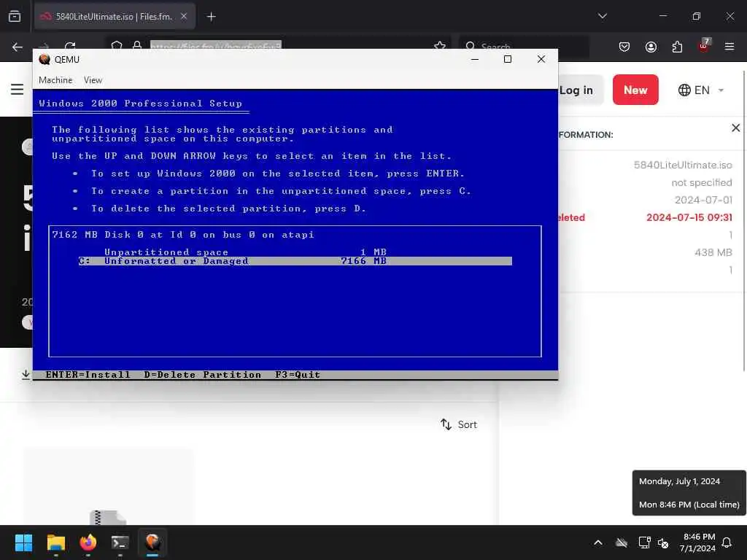Open Firefox recent browsing view icon
This screenshot has height=560, width=747.
tap(15, 17)
